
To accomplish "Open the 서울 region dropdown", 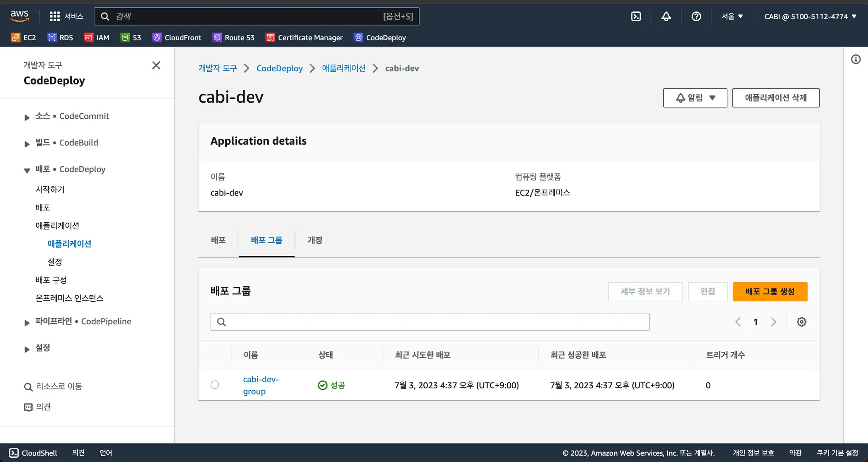I will 732,17.
